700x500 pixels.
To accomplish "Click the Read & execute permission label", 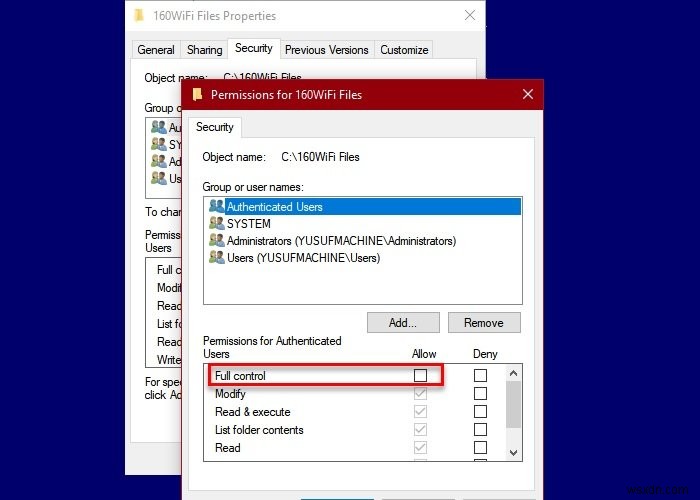I will pyautogui.click(x=253, y=412).
